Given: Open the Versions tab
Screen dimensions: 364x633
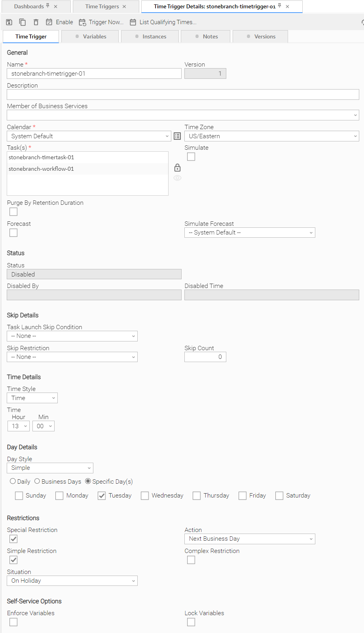Looking at the screenshot, I should [261, 36].
